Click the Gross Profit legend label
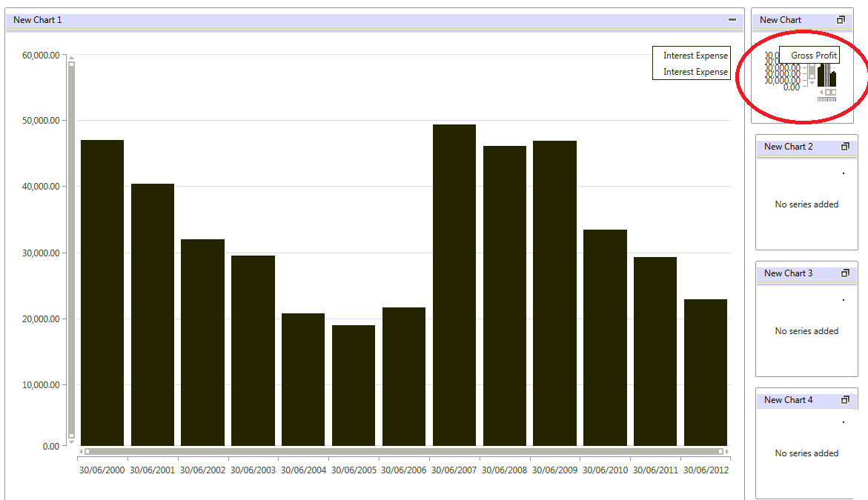868x500 pixels. tap(813, 56)
